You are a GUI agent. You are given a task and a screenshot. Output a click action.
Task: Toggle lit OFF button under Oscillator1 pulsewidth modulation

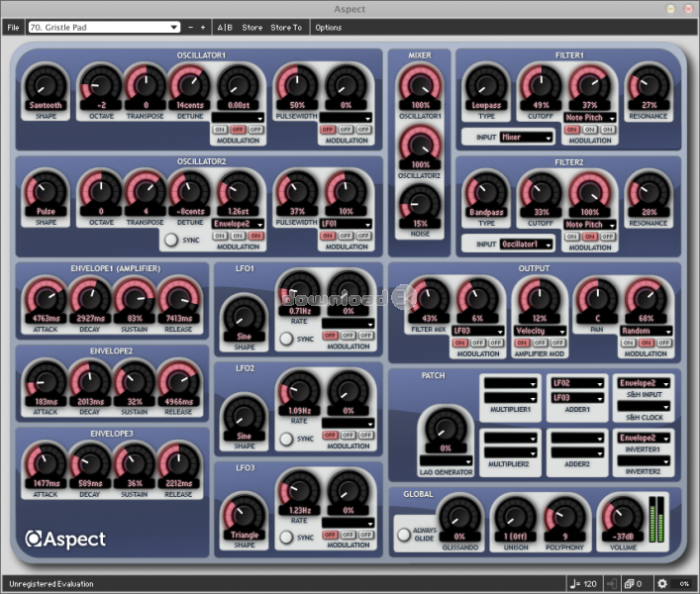tap(328, 130)
